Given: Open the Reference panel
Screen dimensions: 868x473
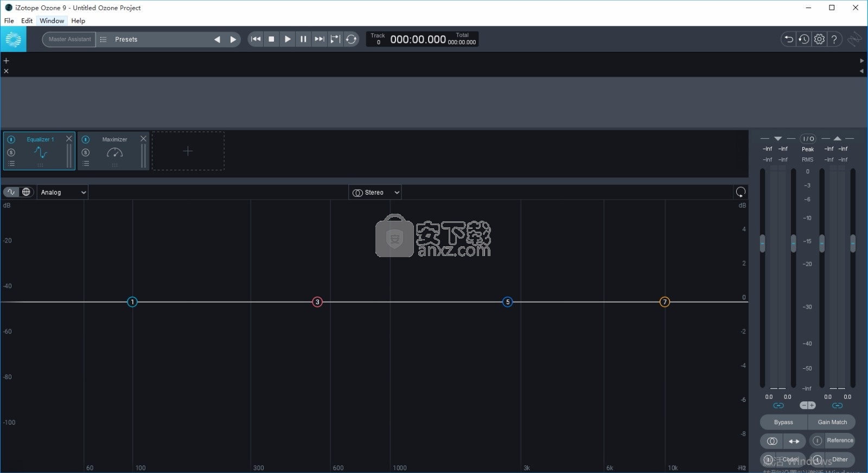Looking at the screenshot, I should [x=840, y=440].
